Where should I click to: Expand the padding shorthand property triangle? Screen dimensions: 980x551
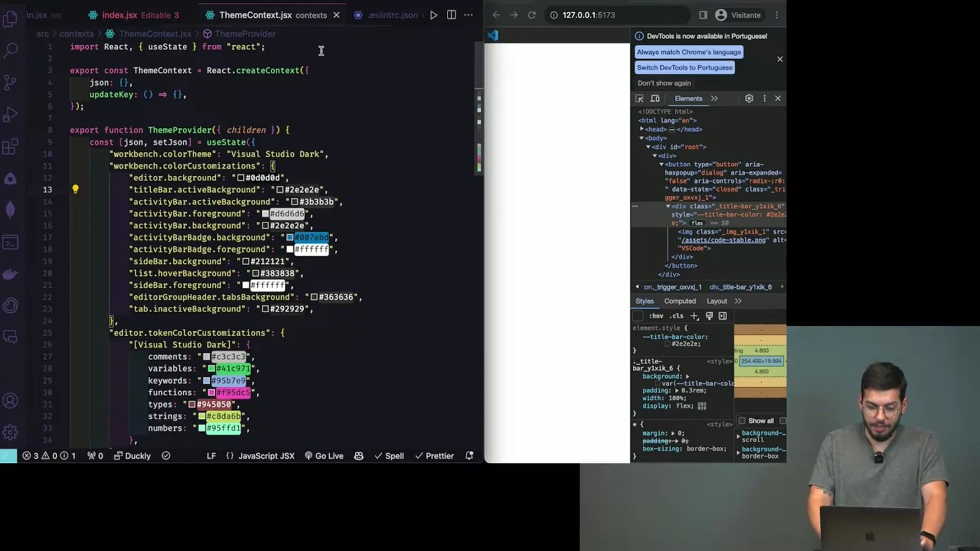tap(677, 391)
